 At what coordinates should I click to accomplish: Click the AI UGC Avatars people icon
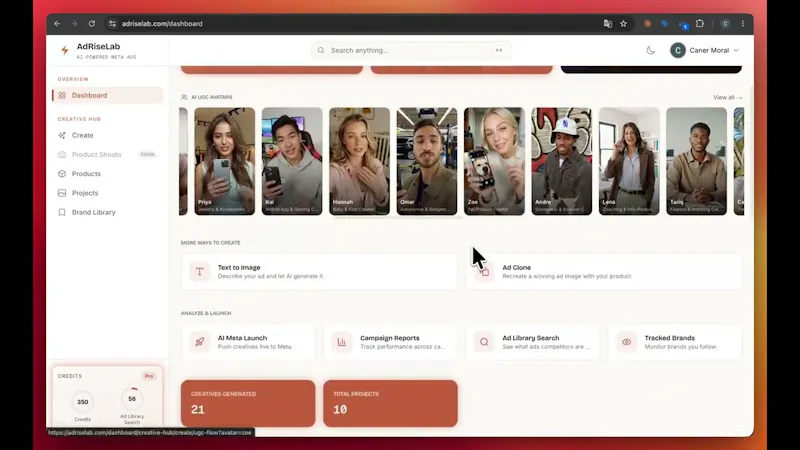tap(184, 97)
